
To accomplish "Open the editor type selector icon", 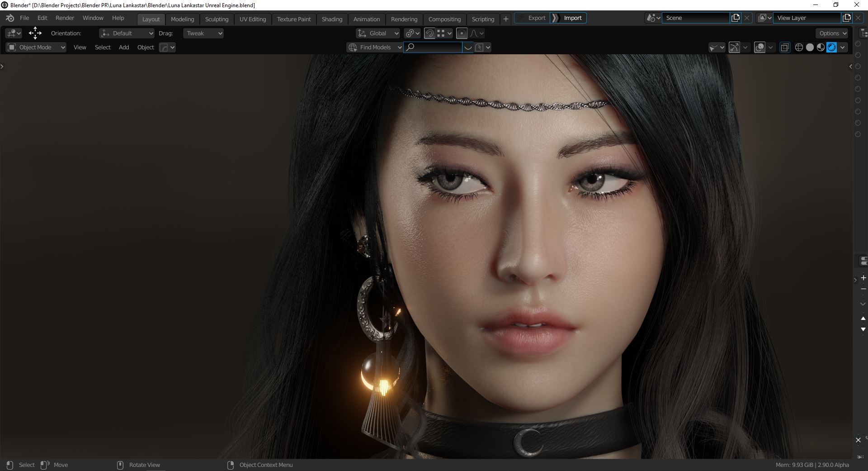I will pos(14,33).
